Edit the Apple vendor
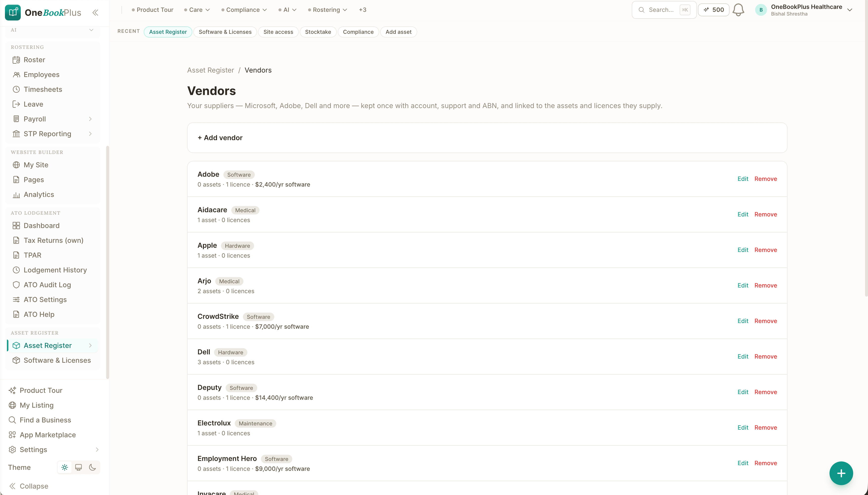Screen dimensions: 868x495 (743, 250)
